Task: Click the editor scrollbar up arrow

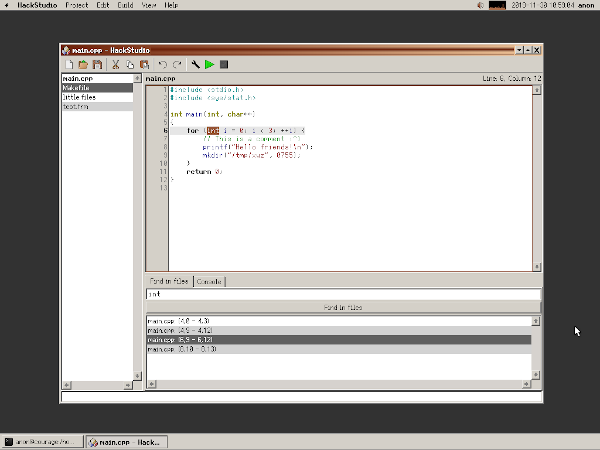Action: pos(537,90)
